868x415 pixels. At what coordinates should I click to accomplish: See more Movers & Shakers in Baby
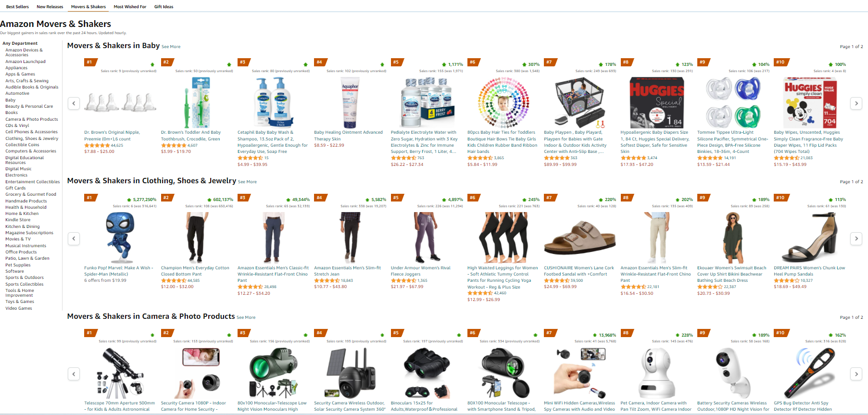click(x=171, y=47)
